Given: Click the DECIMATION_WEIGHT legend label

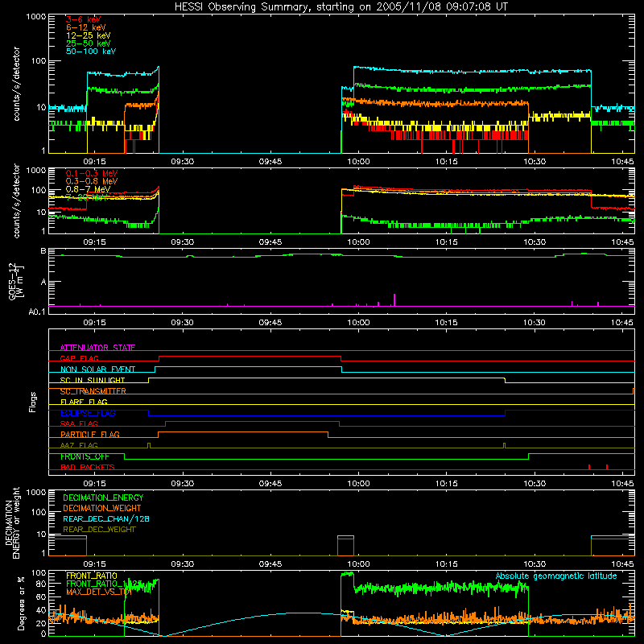Looking at the screenshot, I should pos(102,508).
